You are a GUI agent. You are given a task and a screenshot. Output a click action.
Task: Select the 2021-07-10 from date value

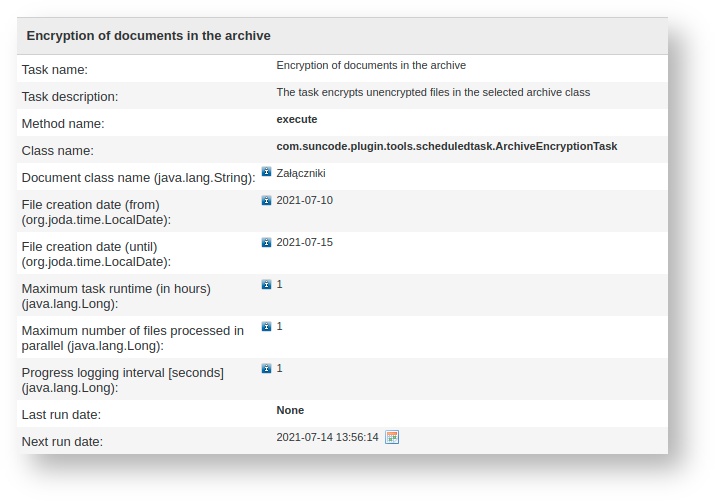(304, 200)
